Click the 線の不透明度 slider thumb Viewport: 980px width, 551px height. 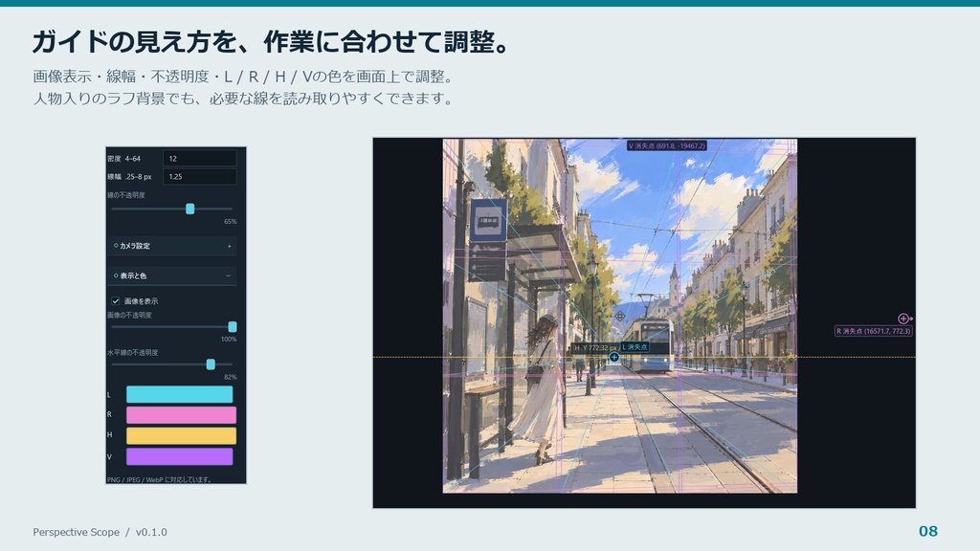(x=190, y=209)
